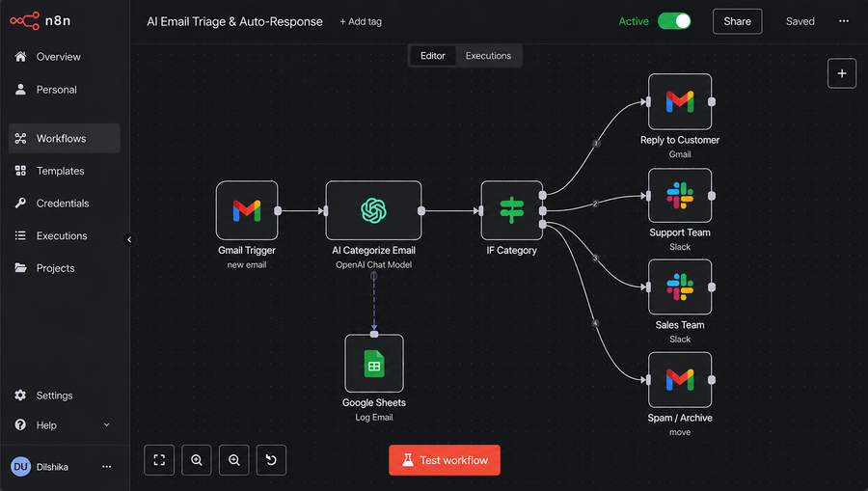Toggle the Active workflow switch off

674,21
